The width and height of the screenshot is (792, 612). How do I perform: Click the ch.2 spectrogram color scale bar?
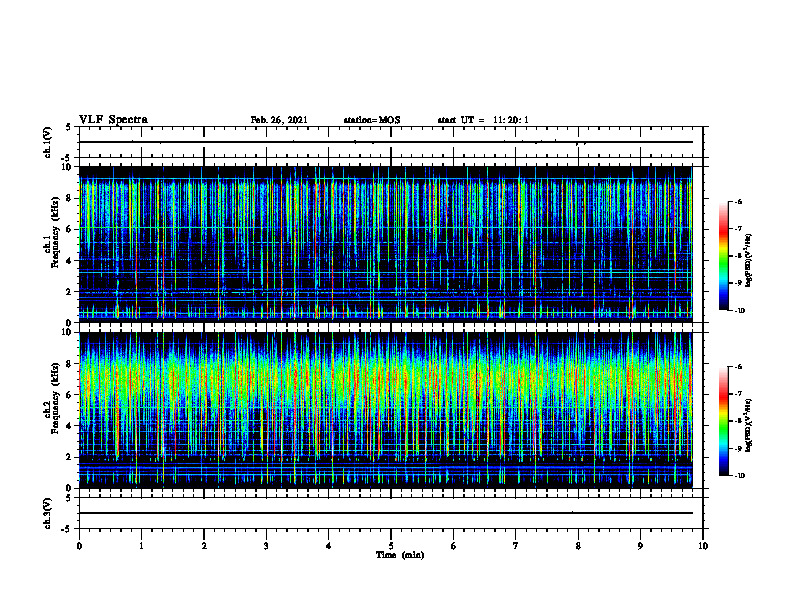[724, 421]
